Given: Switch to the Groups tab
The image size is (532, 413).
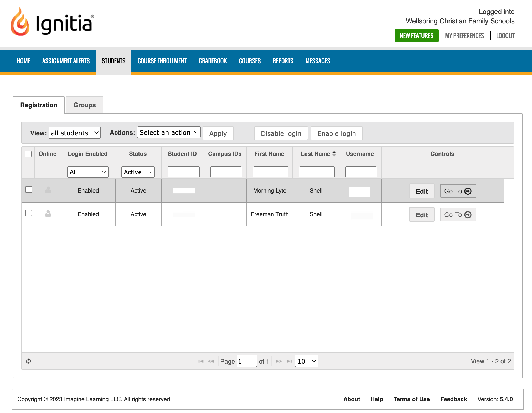Looking at the screenshot, I should click(85, 105).
